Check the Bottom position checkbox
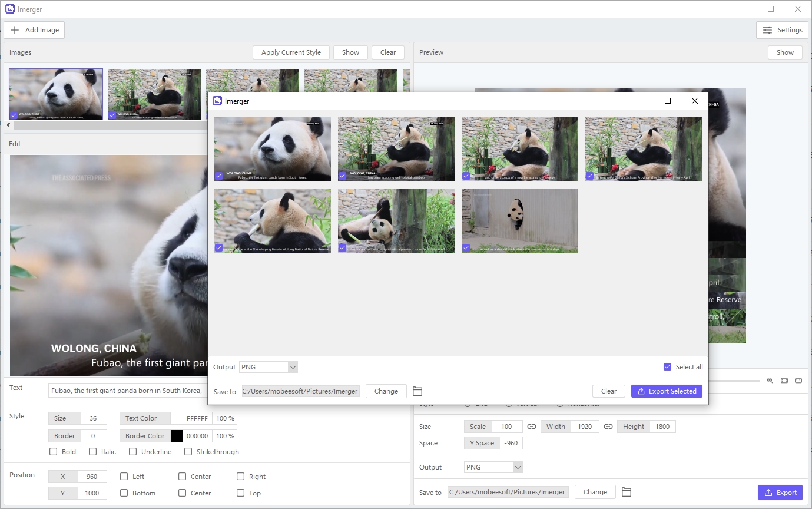812x509 pixels. click(x=124, y=493)
